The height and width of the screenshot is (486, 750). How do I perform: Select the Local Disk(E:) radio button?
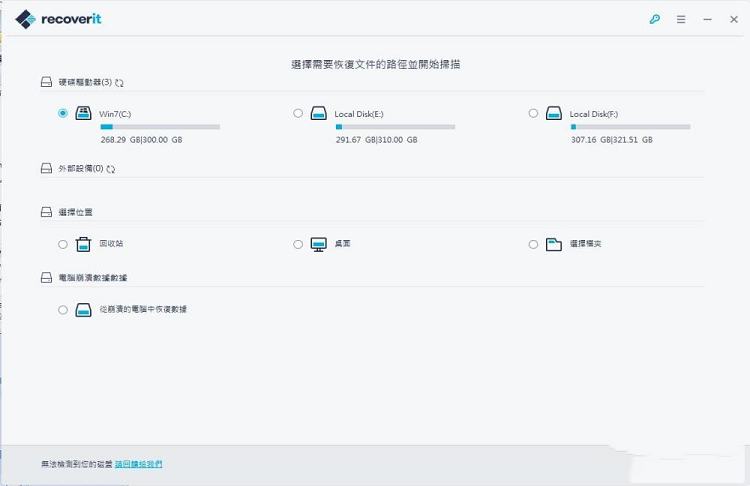298,113
